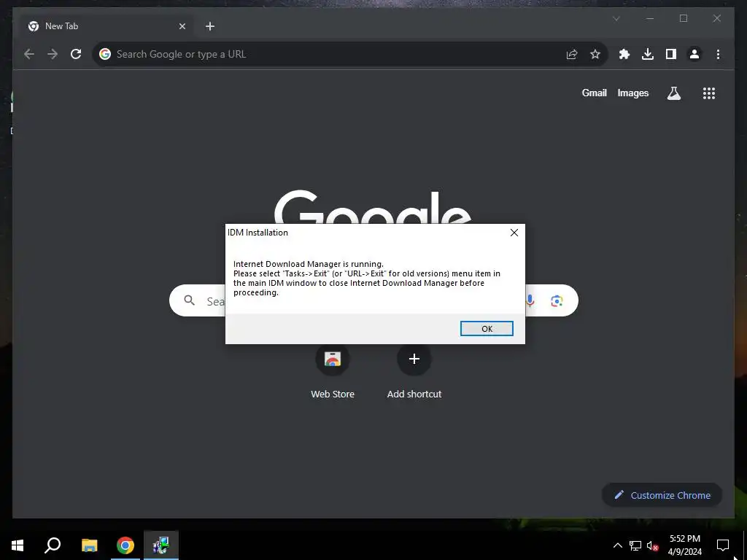Click the Chrome taskbar icon
Viewport: 747px width, 560px height.
125,545
